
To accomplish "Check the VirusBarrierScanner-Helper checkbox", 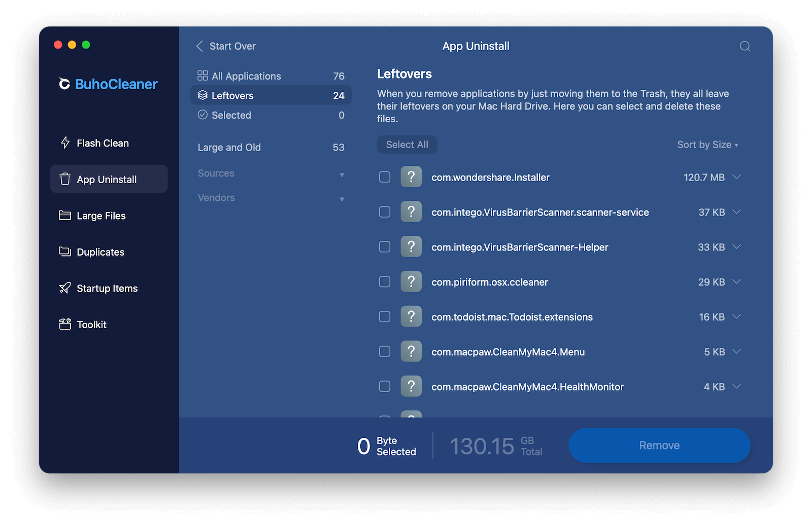I will 385,247.
